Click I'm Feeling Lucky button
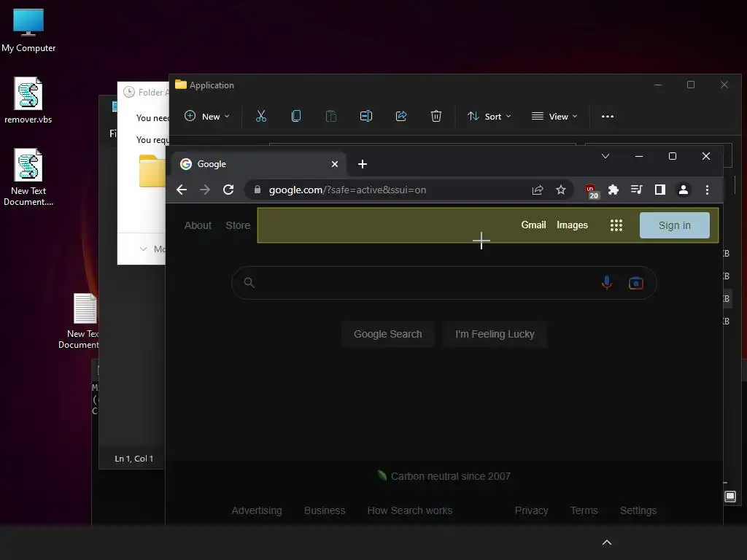Image resolution: width=747 pixels, height=560 pixels. 495,334
